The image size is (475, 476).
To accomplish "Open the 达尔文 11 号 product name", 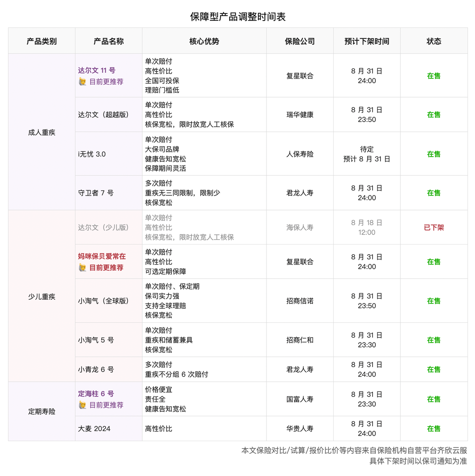I will coord(96,70).
